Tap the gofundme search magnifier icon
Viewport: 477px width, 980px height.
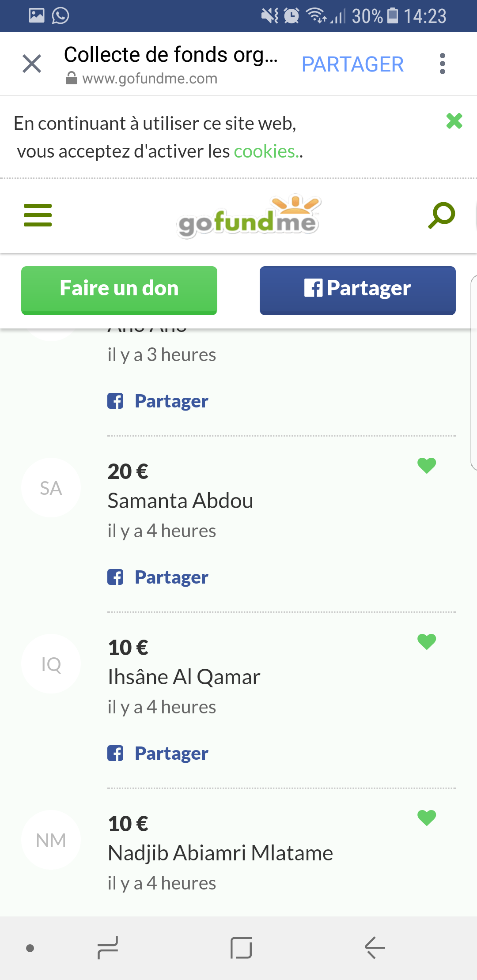click(x=441, y=215)
